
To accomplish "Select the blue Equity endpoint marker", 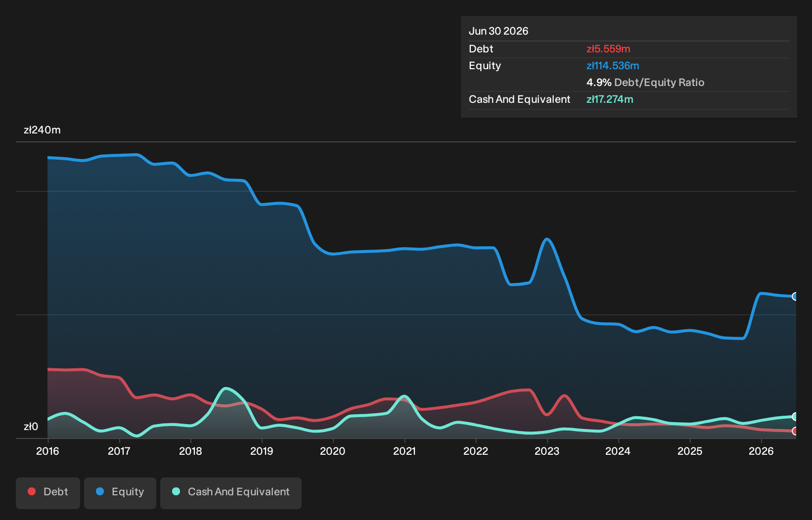I will 795,297.
